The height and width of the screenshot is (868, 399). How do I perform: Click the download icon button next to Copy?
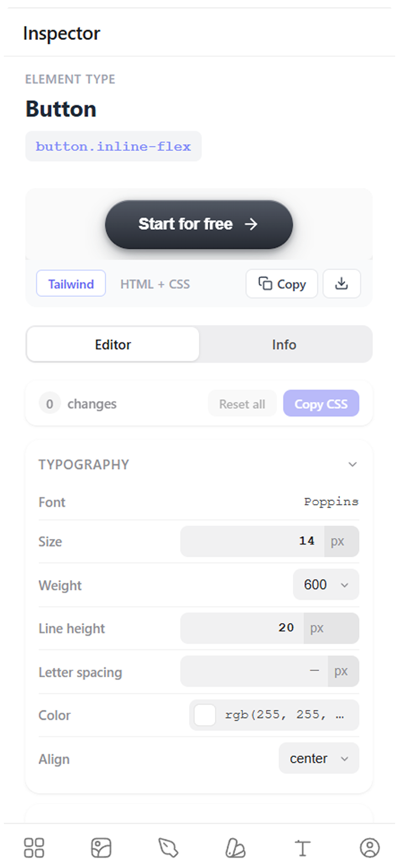tap(342, 284)
